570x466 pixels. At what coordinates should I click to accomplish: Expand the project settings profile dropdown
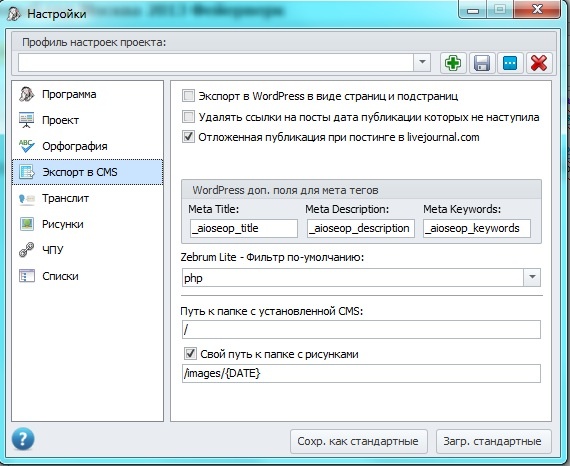point(422,63)
